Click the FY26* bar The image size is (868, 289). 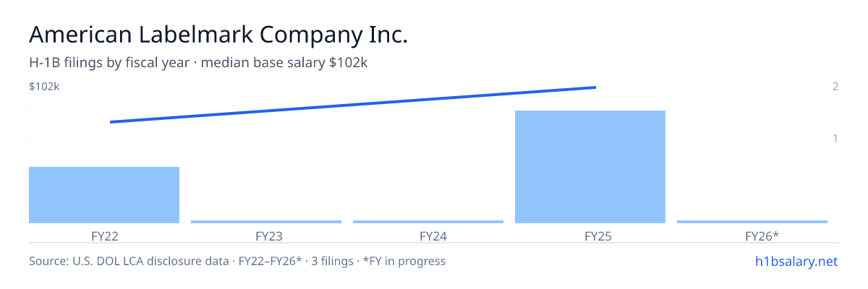[x=752, y=222]
